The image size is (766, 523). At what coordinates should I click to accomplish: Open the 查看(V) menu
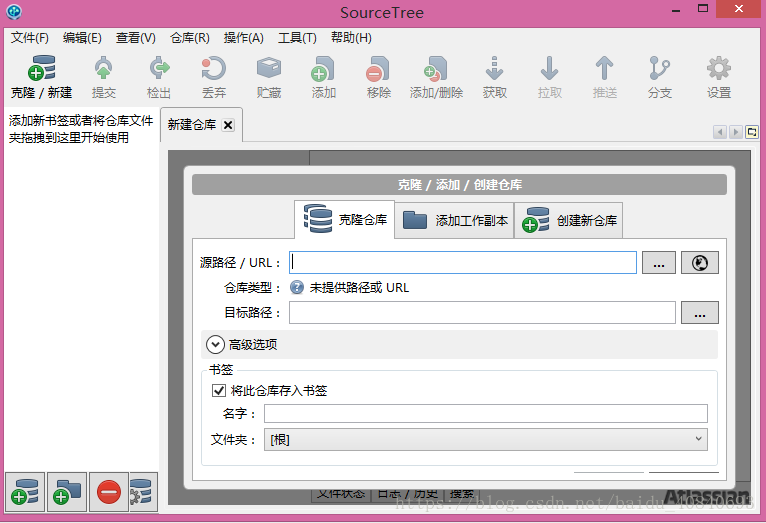[135, 38]
